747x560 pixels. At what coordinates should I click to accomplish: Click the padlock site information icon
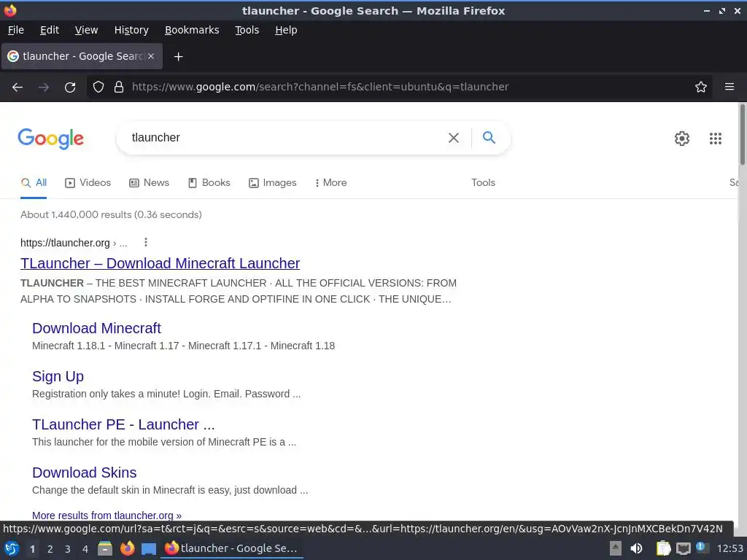pos(119,87)
